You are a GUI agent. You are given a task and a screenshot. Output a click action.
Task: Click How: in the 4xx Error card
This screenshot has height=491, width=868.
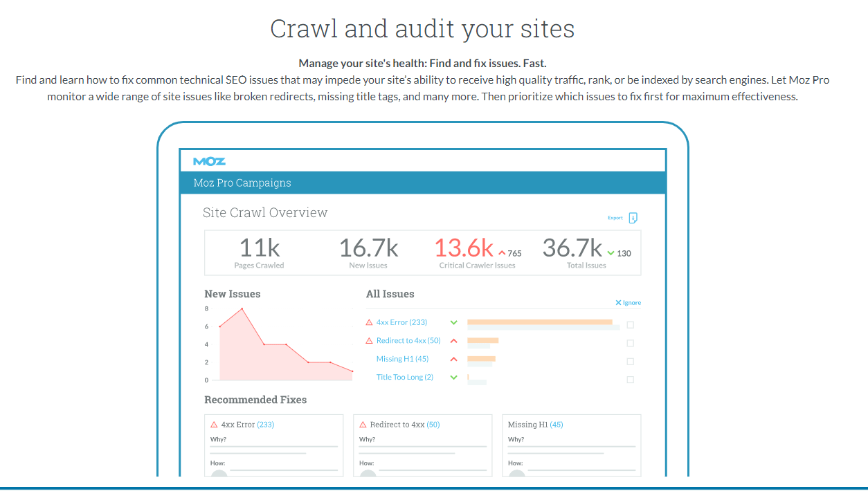(217, 463)
